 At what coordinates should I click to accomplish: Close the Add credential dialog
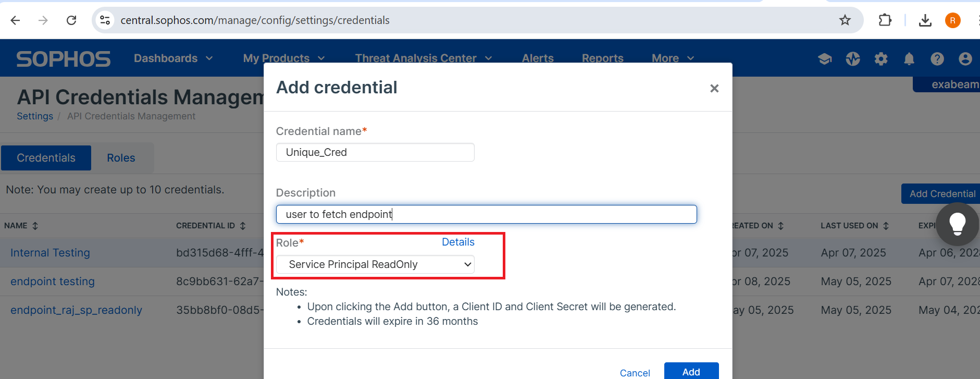[x=714, y=89]
